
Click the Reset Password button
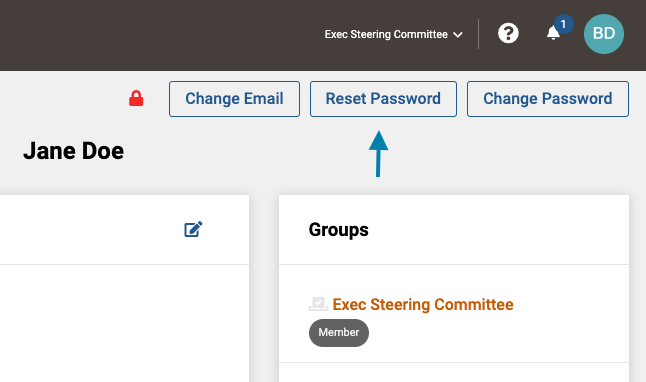tap(383, 99)
